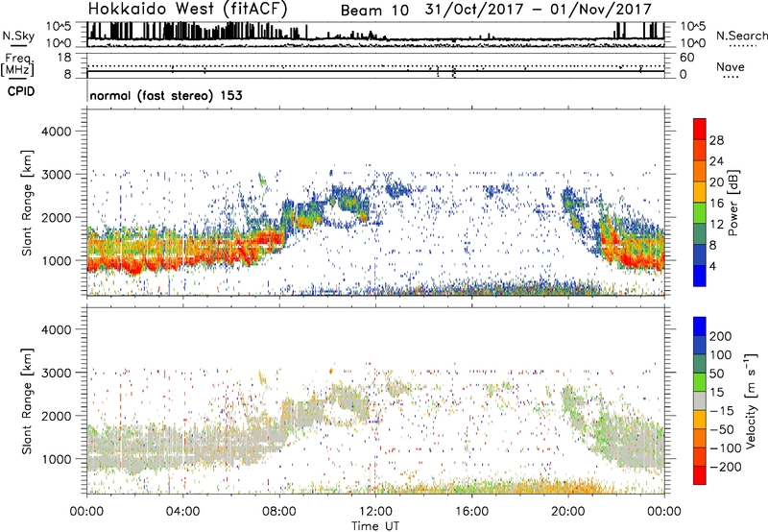768x532 pixels.
Task: Click the red bottom of the velocity colorbar
Action: [x=700, y=475]
